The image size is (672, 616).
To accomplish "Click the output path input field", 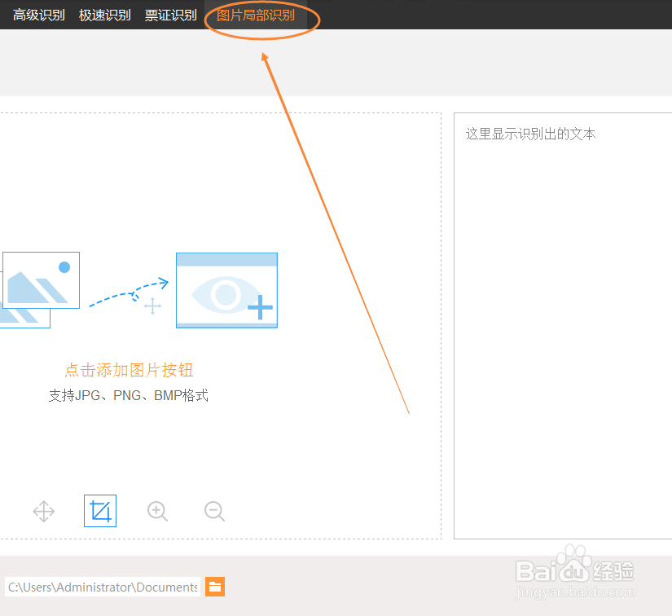I will click(x=103, y=587).
